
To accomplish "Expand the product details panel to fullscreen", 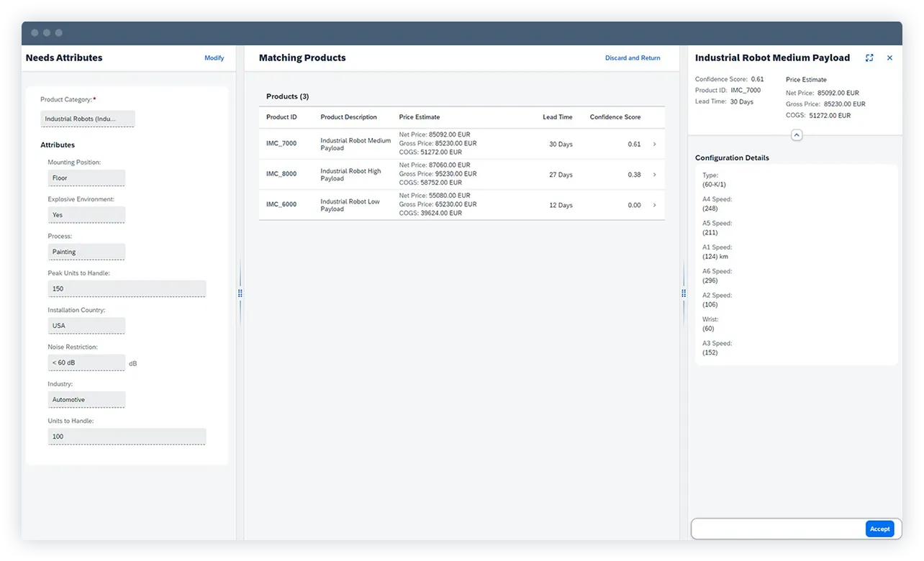I will 869,58.
